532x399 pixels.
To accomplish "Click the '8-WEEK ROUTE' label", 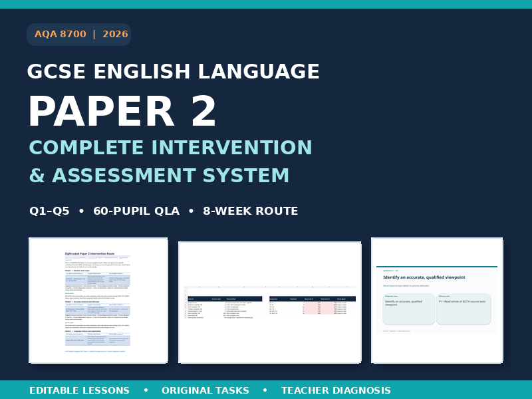I will (x=251, y=211).
